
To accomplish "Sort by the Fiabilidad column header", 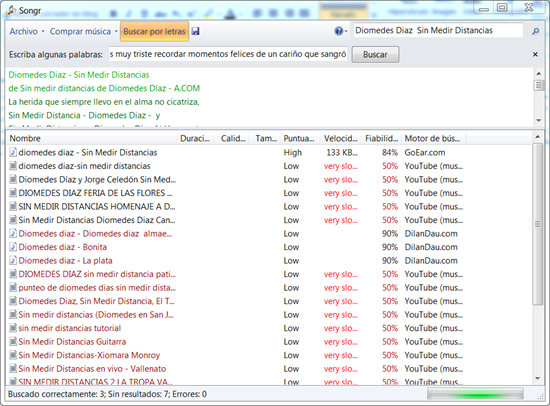I will 382,138.
